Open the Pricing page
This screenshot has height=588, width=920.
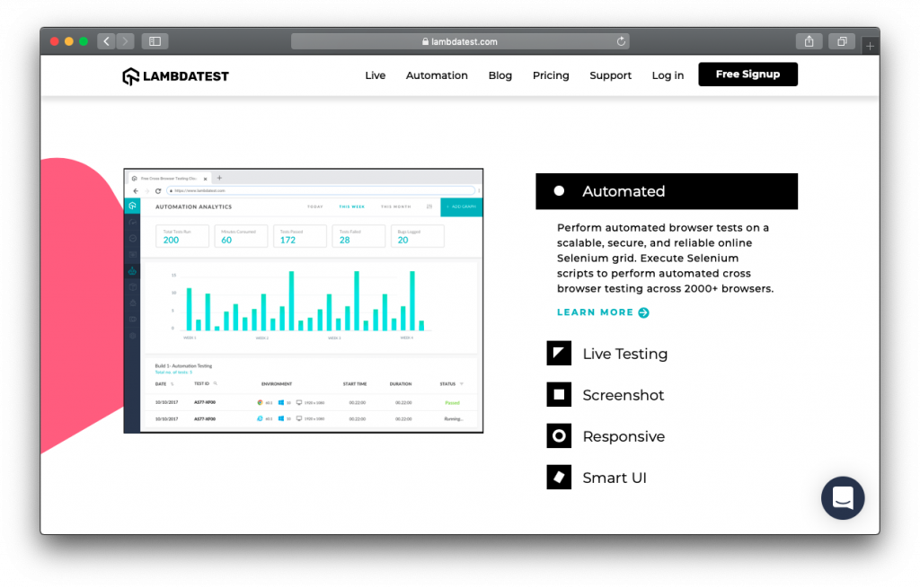[x=551, y=75]
